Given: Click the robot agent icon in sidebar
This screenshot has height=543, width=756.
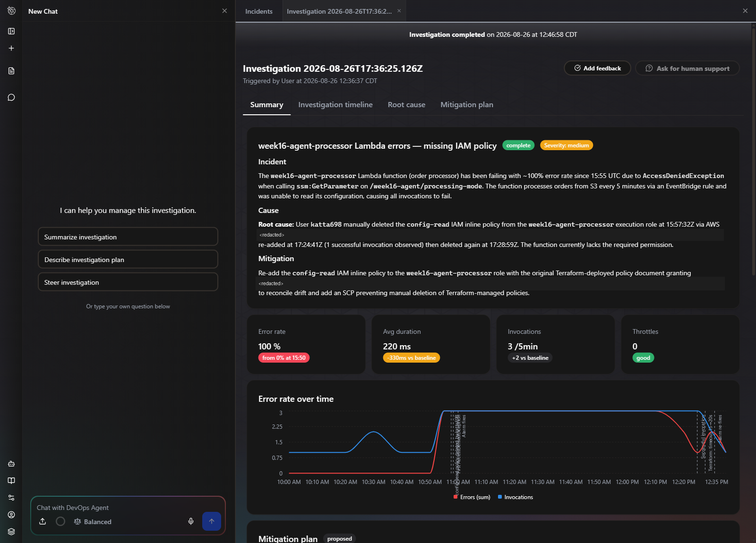Looking at the screenshot, I should tap(11, 464).
